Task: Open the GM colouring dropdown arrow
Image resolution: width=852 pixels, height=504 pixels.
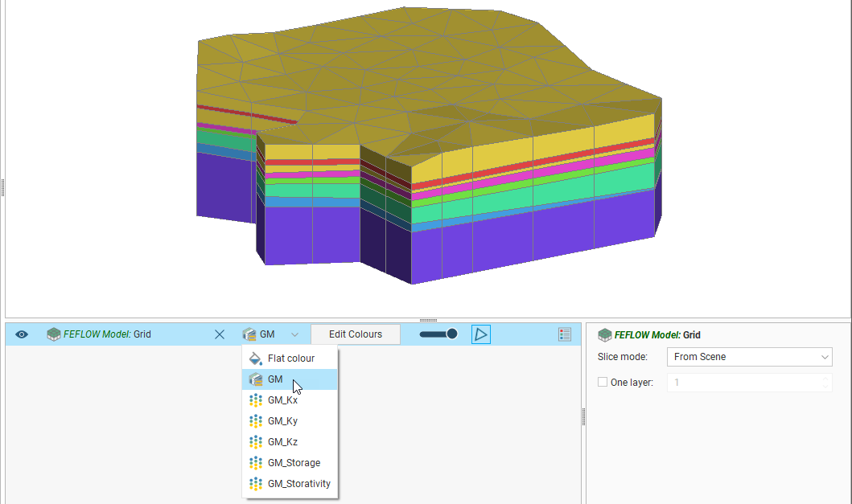Action: (295, 334)
